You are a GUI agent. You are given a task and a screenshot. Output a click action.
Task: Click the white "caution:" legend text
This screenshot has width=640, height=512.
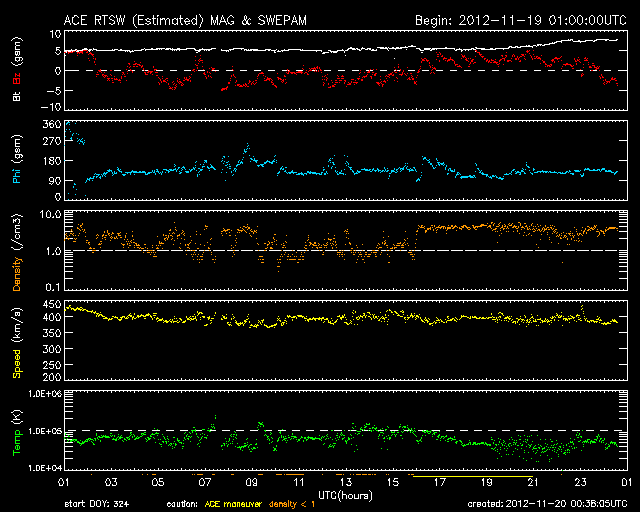click(182, 505)
